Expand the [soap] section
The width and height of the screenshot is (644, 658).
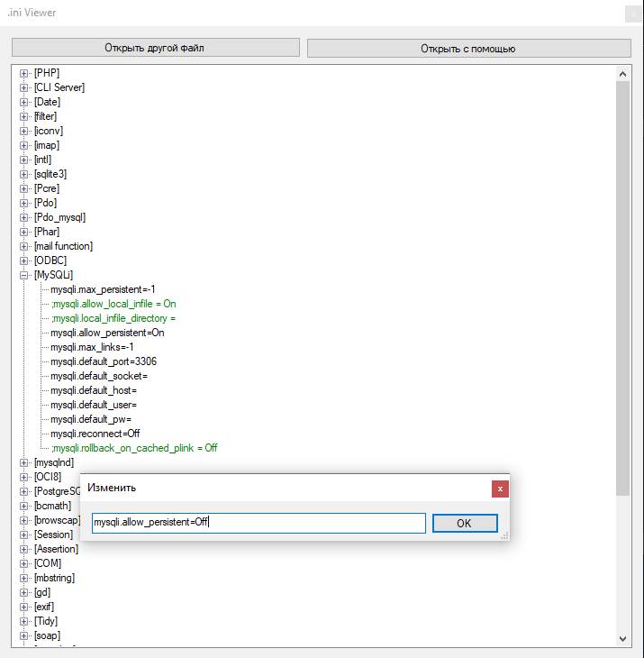click(24, 635)
